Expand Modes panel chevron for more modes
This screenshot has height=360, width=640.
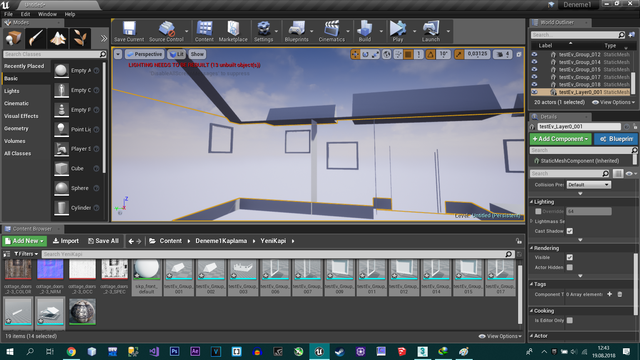[x=104, y=38]
